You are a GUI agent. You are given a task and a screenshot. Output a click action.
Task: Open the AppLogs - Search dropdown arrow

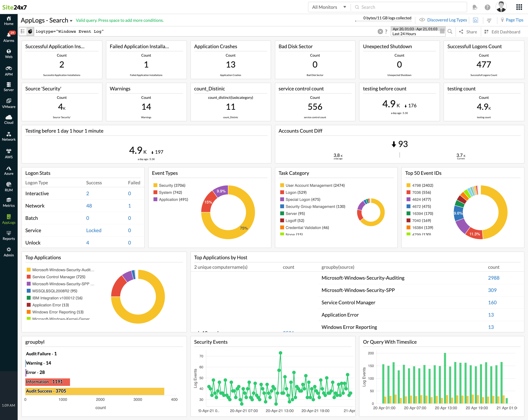pyautogui.click(x=71, y=20)
